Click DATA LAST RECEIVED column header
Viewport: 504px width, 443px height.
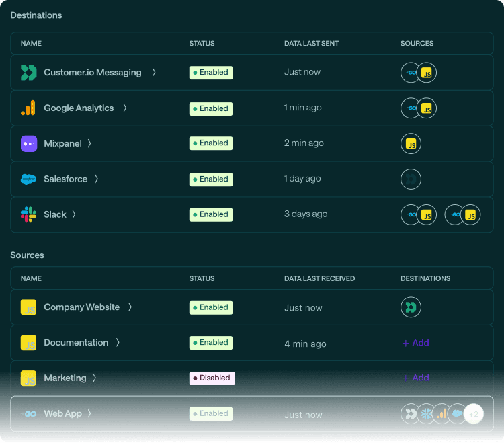point(319,278)
